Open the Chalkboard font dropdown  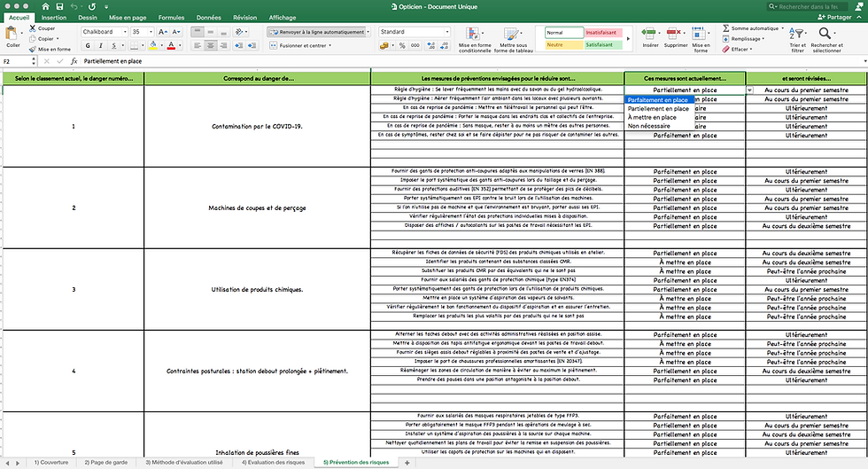point(125,32)
